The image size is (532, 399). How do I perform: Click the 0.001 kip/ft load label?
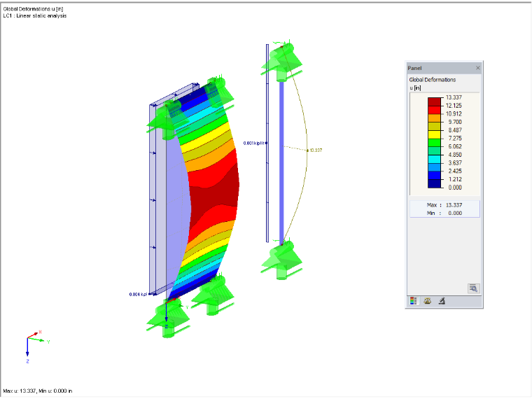[253, 143]
